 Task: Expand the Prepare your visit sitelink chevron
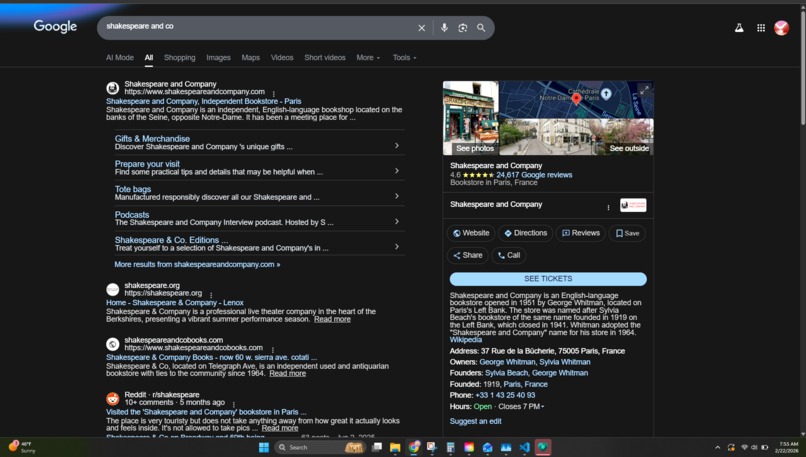[397, 171]
